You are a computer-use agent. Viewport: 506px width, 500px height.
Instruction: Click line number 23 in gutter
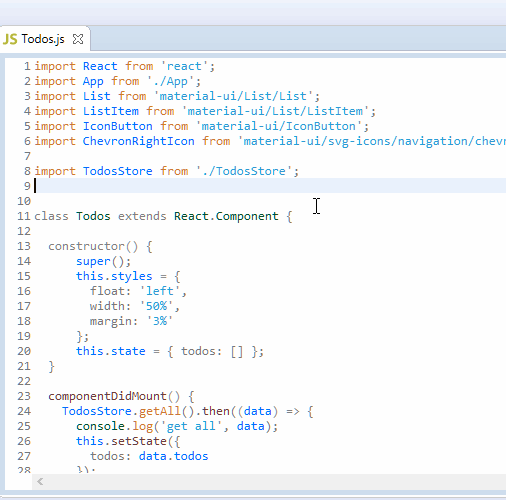click(x=24, y=396)
